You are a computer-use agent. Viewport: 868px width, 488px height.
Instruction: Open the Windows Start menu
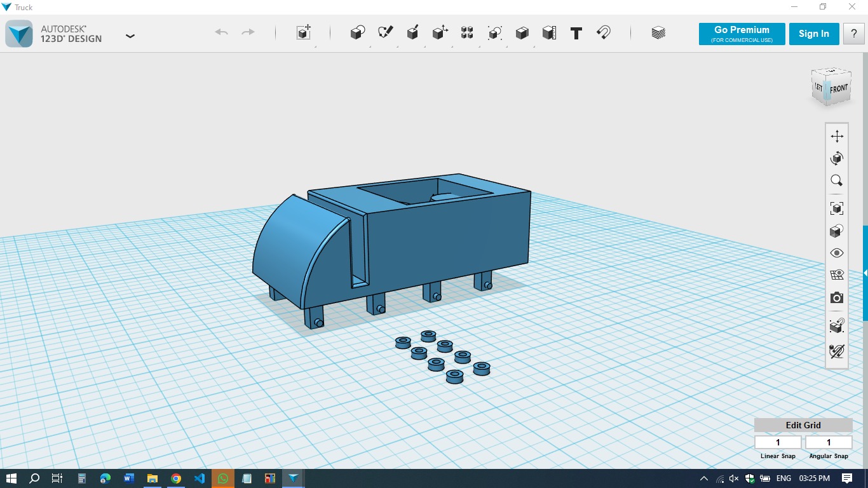(11, 478)
